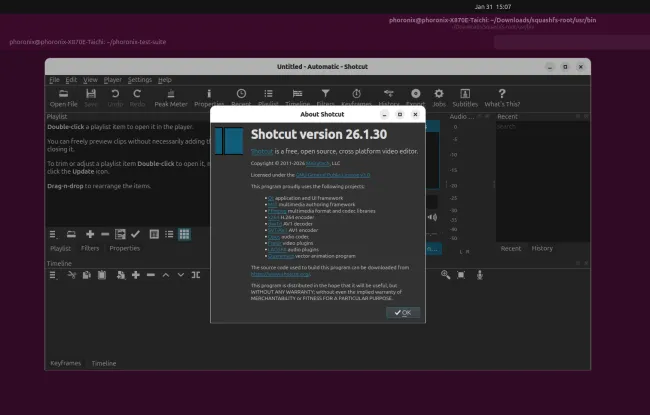Switch to History tab in Recent panel

542,248
